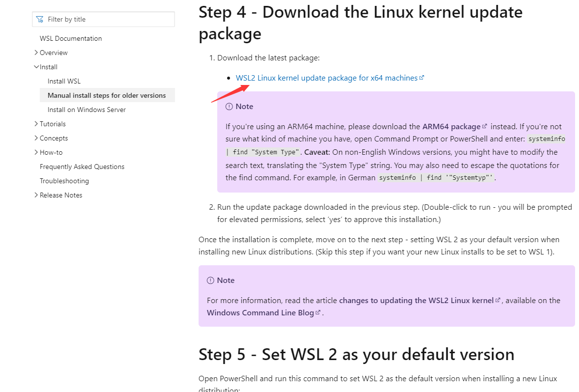Click the info icon in first Note
Viewport: 579px width, 392px height.
tap(229, 107)
